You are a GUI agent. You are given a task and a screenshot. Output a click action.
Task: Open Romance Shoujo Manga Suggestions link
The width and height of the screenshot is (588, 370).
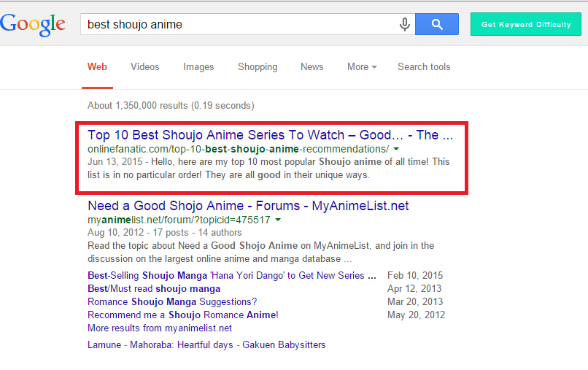172,302
